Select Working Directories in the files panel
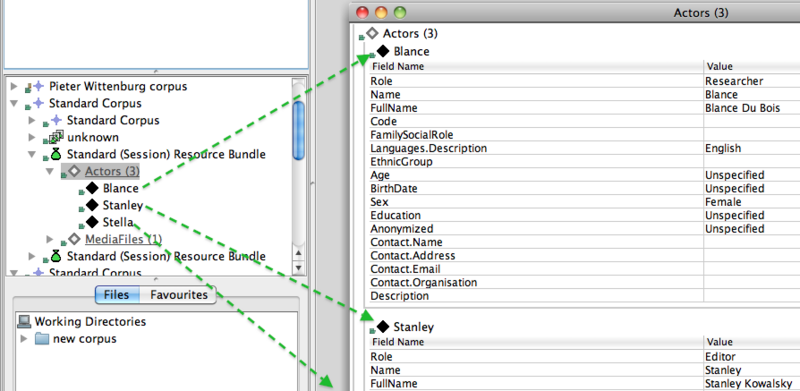The height and width of the screenshot is (391, 800). [x=90, y=322]
